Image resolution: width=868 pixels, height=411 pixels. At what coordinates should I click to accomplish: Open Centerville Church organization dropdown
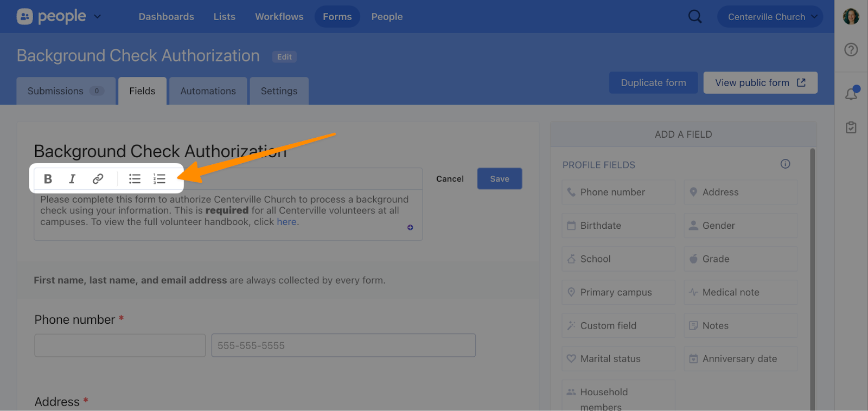click(x=770, y=17)
